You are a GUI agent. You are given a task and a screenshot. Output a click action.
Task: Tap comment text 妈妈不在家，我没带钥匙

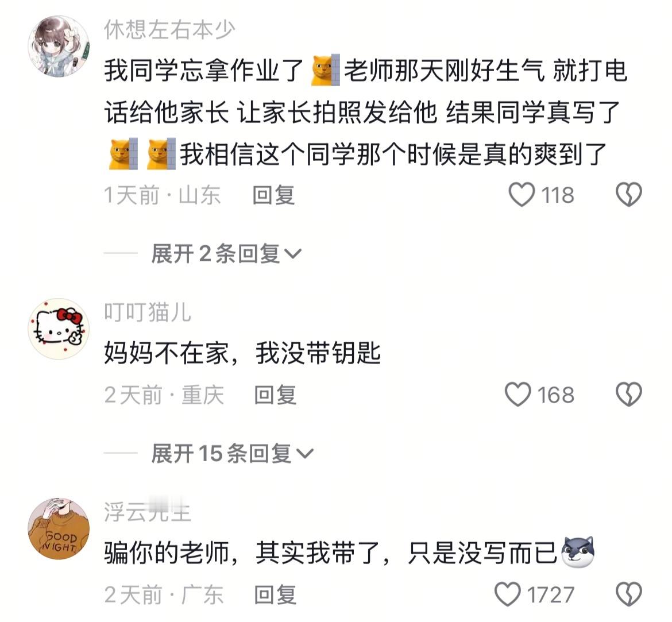pos(242,353)
